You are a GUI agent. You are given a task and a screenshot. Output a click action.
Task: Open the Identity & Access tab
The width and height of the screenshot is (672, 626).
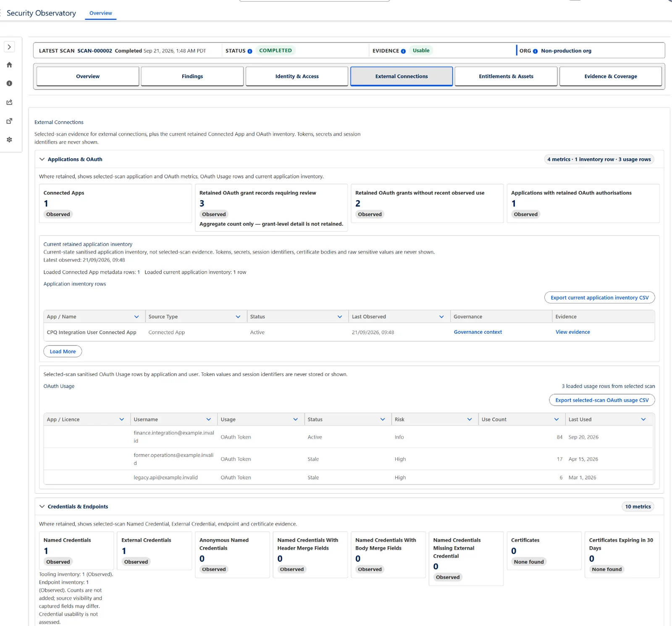point(297,76)
